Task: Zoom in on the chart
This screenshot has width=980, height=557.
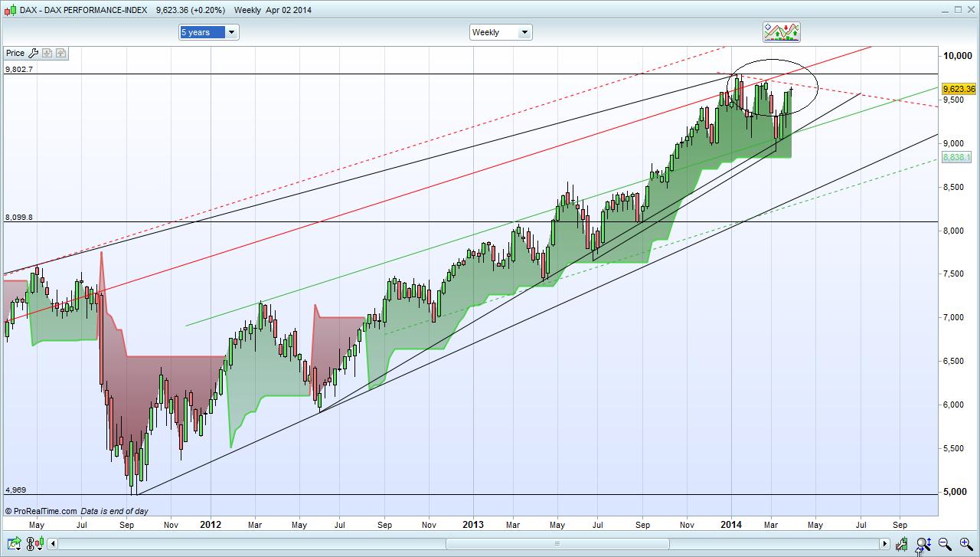Action: [x=965, y=544]
